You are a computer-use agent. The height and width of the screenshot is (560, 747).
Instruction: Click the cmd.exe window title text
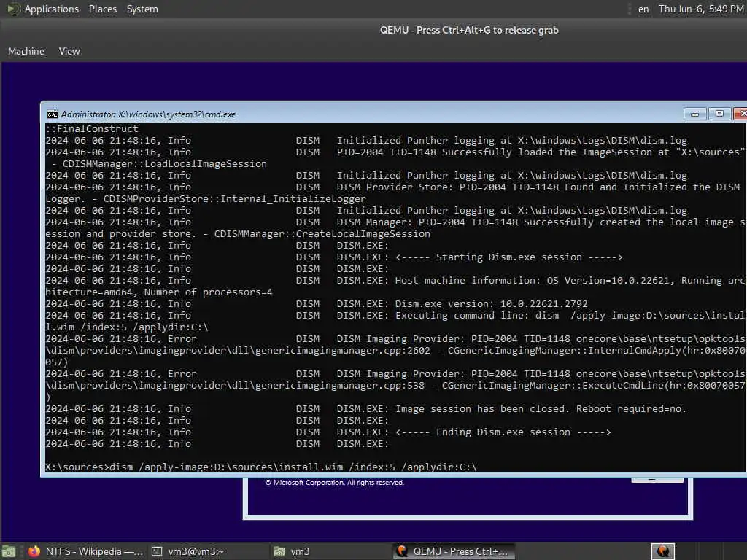pyautogui.click(x=148, y=114)
